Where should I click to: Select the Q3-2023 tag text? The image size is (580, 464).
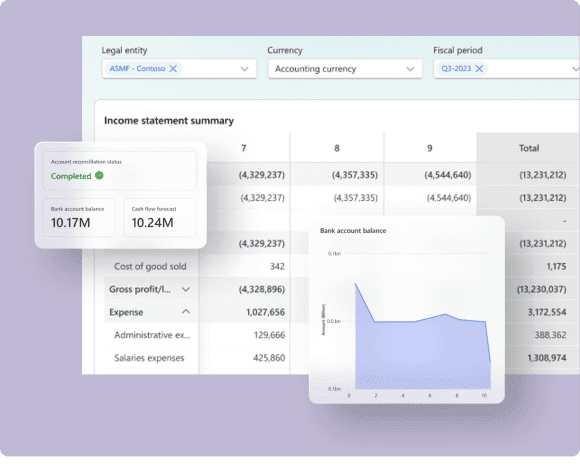[x=456, y=68]
